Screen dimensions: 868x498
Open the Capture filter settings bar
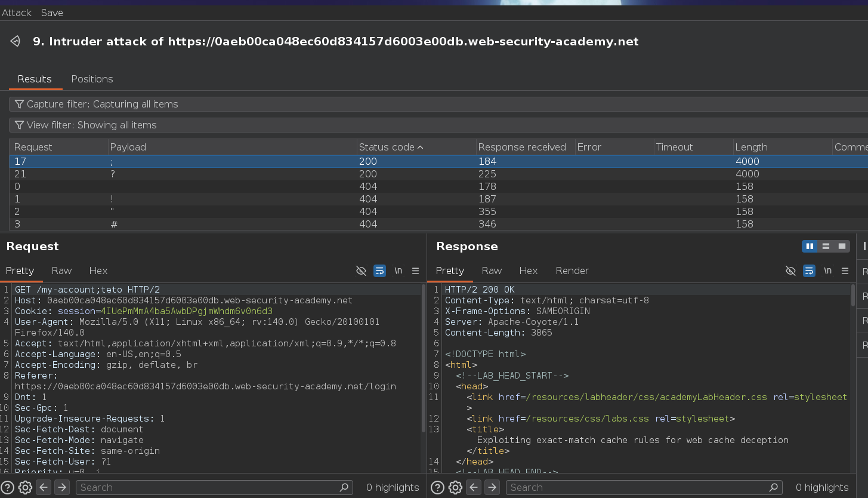coord(438,104)
